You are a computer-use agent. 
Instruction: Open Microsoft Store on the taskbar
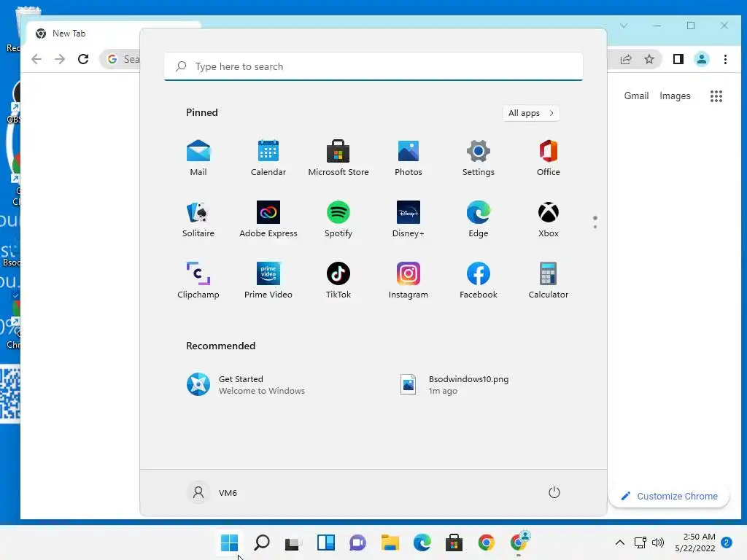[454, 542]
